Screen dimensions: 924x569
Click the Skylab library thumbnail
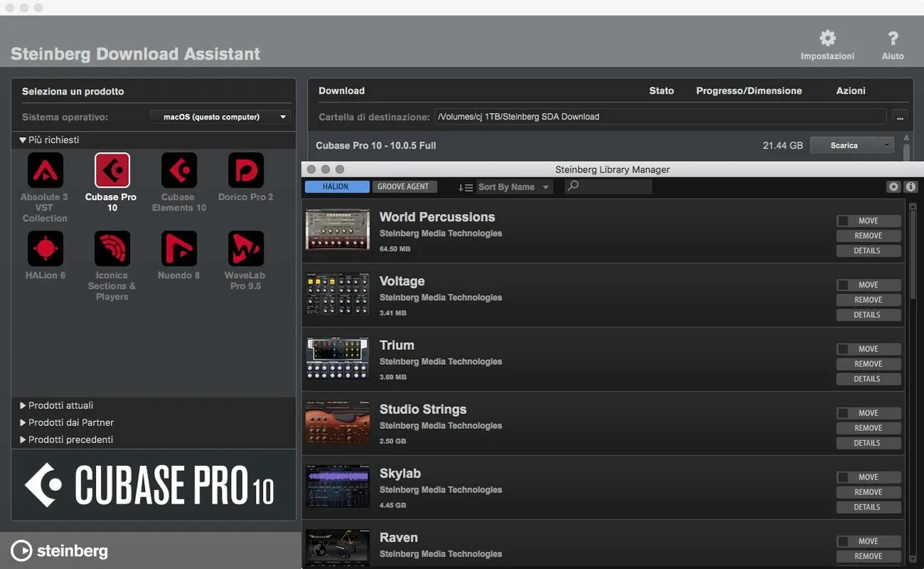(338, 486)
